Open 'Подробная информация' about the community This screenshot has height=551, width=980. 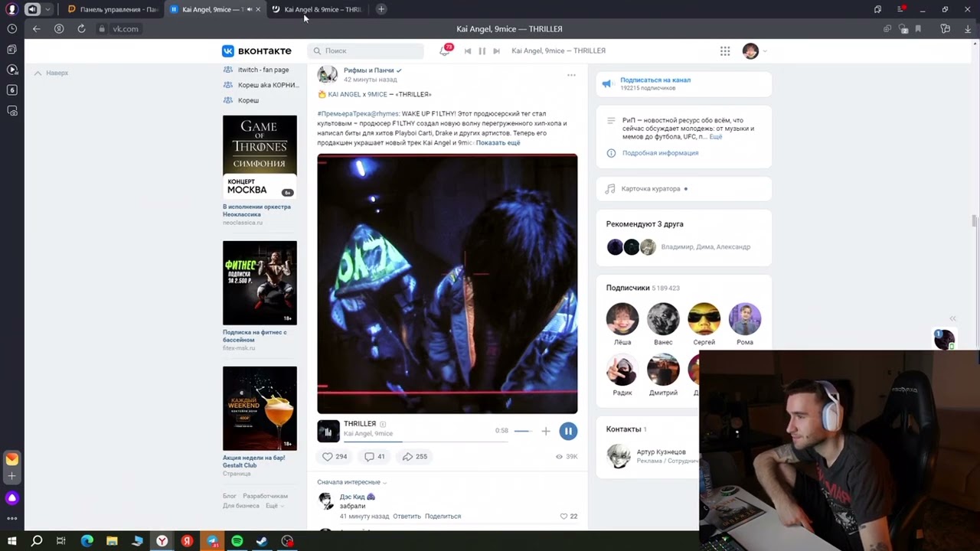660,153
